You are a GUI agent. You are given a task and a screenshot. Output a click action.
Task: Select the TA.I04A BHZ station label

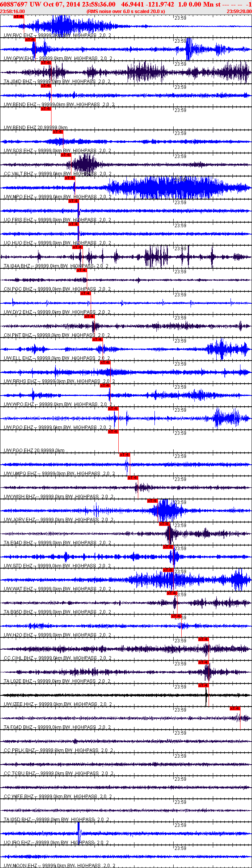56,266
